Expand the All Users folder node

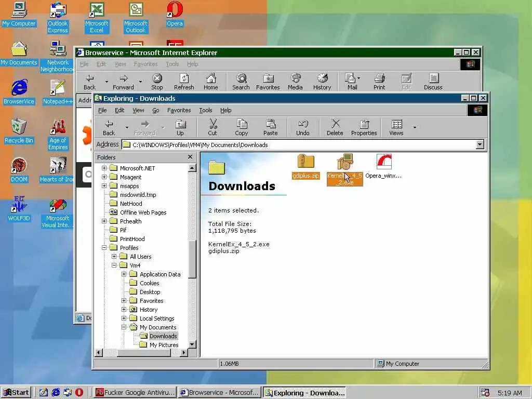[x=114, y=257]
